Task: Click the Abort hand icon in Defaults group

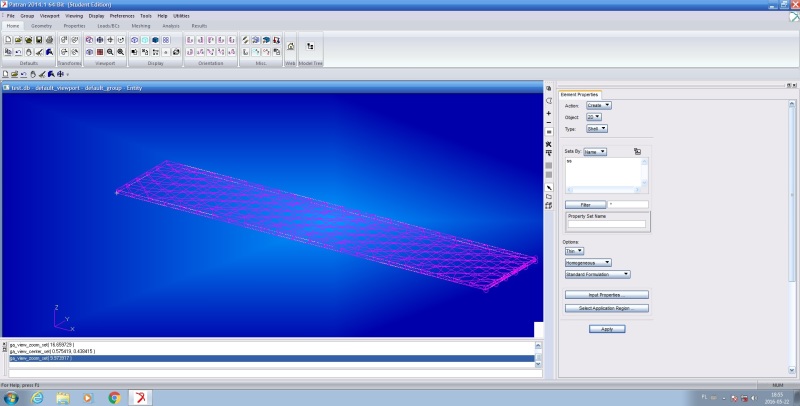Action: coord(29,52)
